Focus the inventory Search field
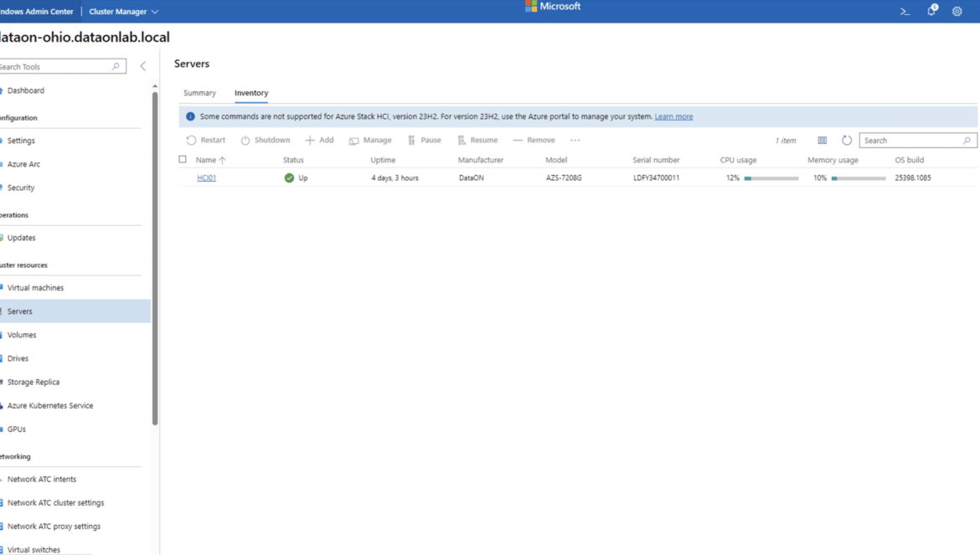 tap(917, 141)
